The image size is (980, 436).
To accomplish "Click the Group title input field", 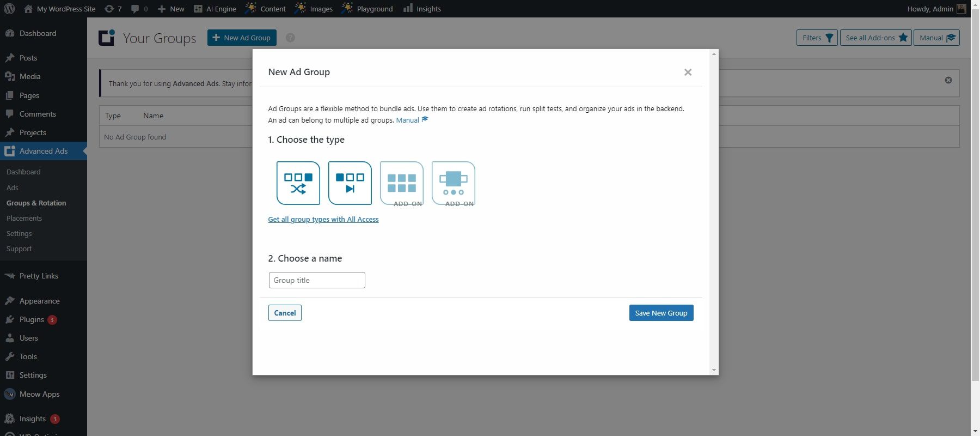I will 317,280.
